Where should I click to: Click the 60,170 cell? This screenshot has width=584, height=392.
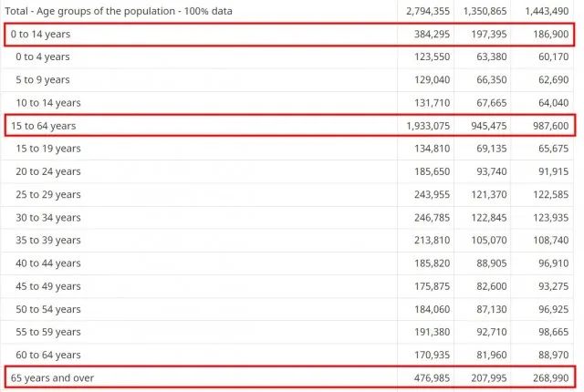tap(554, 57)
